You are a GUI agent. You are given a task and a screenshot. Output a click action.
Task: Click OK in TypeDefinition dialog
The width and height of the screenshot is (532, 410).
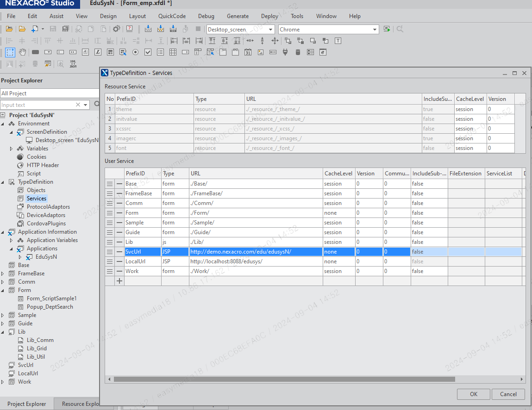tap(473, 394)
